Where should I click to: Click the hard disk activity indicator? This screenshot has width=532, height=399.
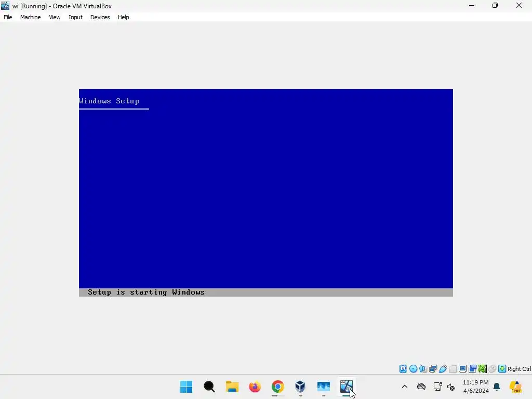[x=403, y=369]
